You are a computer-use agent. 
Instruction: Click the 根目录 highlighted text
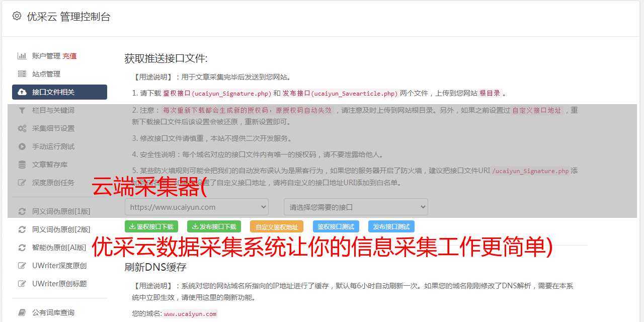(490, 93)
